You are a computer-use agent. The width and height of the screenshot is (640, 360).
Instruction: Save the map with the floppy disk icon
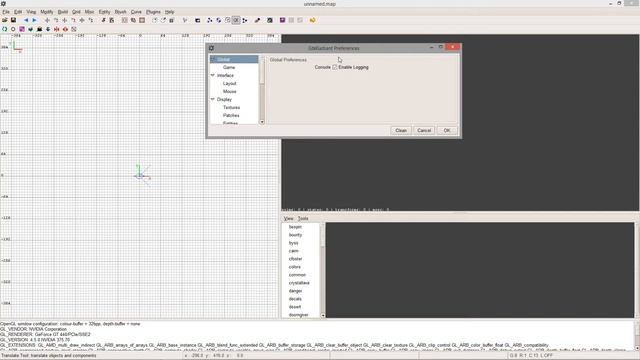click(13, 20)
